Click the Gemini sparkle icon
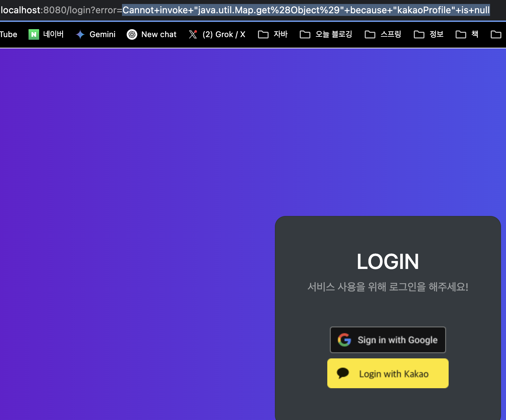 pos(80,34)
